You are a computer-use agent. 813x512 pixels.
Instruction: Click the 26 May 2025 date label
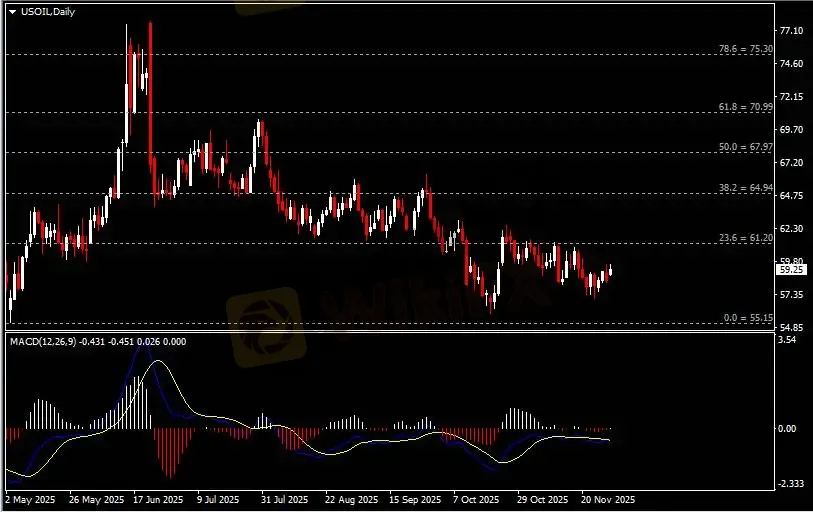[96, 500]
